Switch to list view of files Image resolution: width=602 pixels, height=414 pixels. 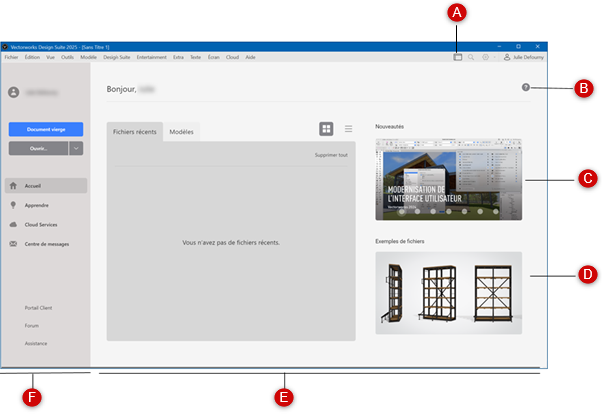[348, 129]
